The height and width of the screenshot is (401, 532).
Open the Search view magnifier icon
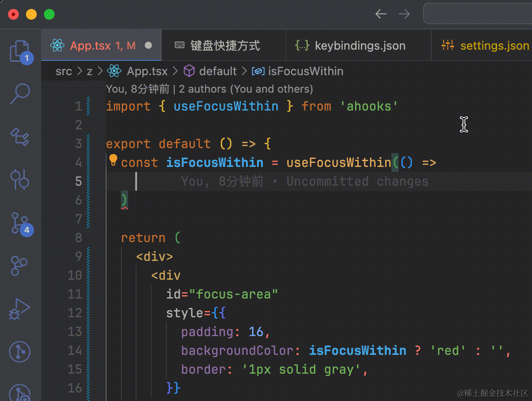pyautogui.click(x=20, y=94)
